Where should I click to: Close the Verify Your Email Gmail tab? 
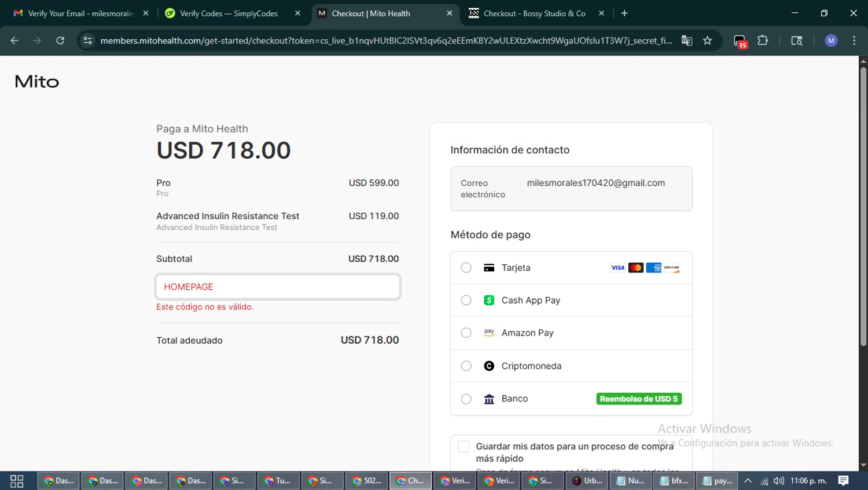(x=146, y=13)
